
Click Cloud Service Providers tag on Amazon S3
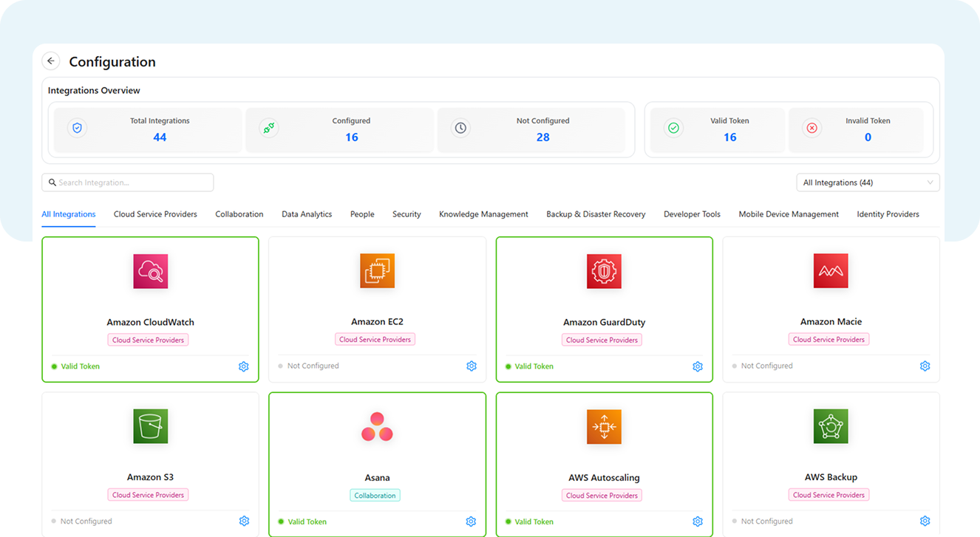tap(149, 495)
